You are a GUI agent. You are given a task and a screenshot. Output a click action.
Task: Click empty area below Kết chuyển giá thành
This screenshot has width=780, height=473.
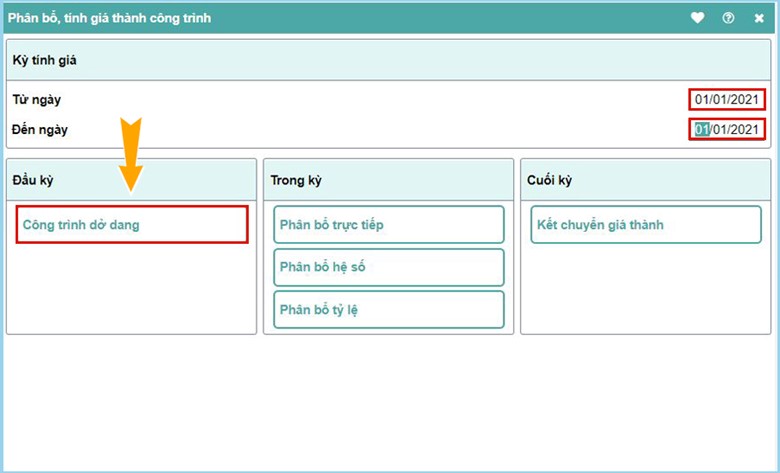645,288
